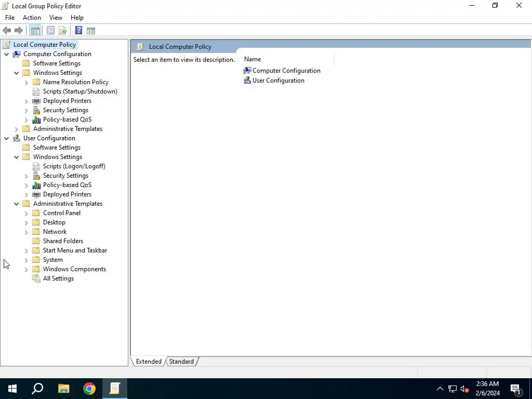Click the Policy-based QoS chart icon under Computer Configuration
Viewport: 532px width, 399px height.
[36, 119]
